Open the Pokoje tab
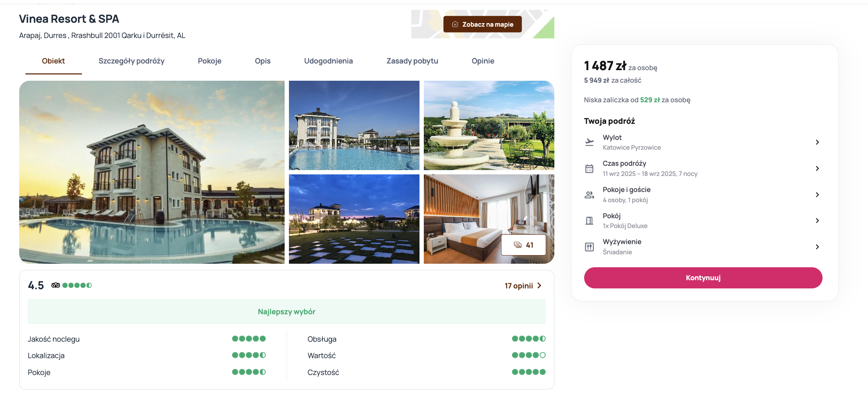The image size is (868, 395). coord(210,61)
